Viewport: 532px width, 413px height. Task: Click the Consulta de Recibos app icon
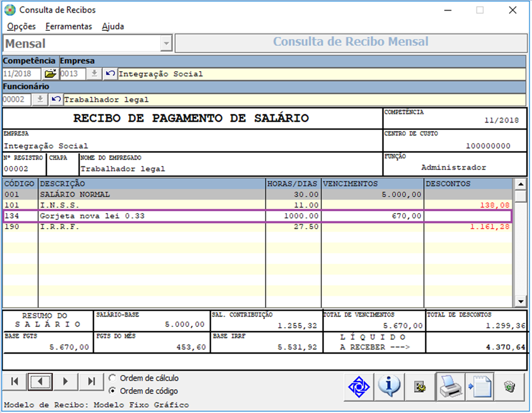(10, 10)
